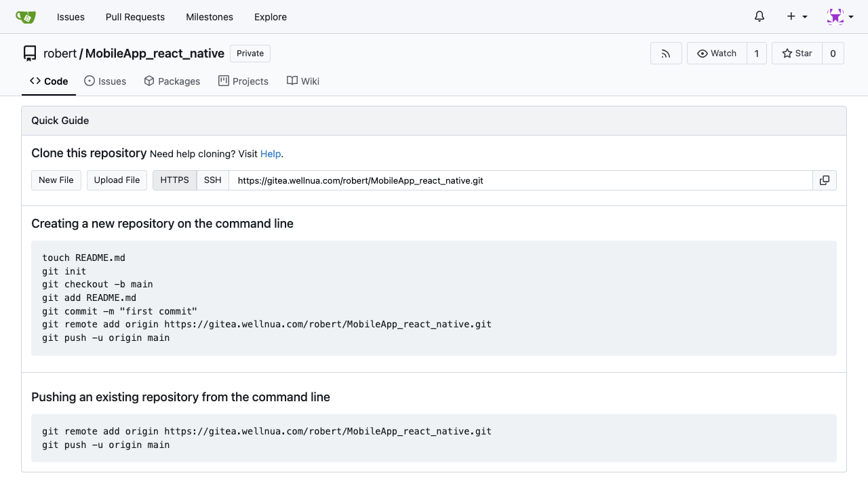Open the Issues repository tab
The image size is (868, 488).
(x=105, y=81)
